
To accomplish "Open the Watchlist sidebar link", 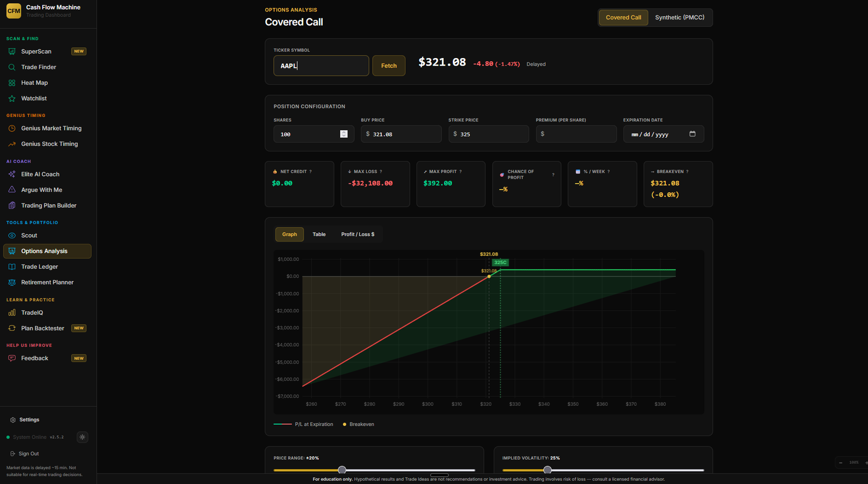I will tap(47, 99).
